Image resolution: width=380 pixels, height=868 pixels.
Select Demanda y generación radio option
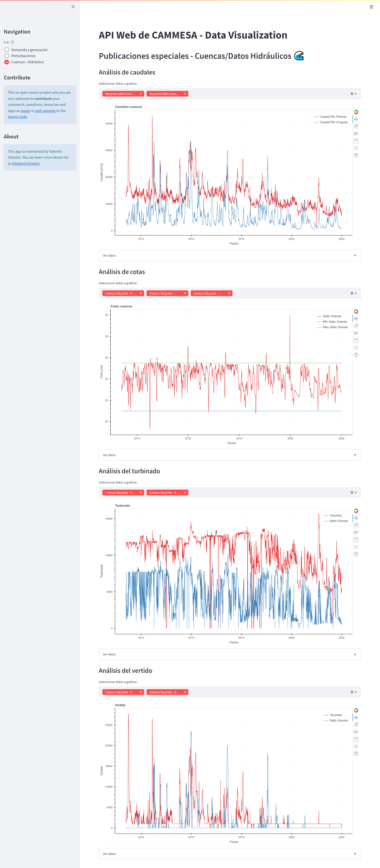coord(7,50)
